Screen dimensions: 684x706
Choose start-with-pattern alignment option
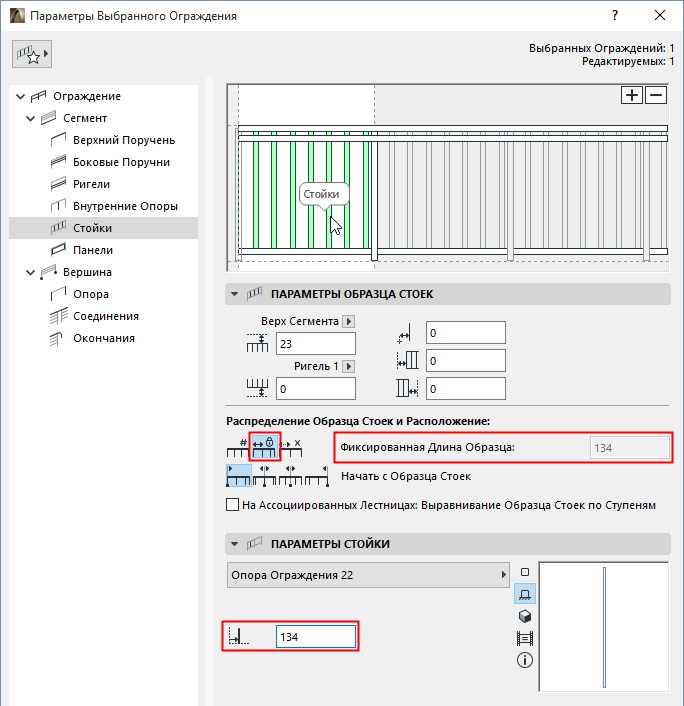[x=238, y=476]
